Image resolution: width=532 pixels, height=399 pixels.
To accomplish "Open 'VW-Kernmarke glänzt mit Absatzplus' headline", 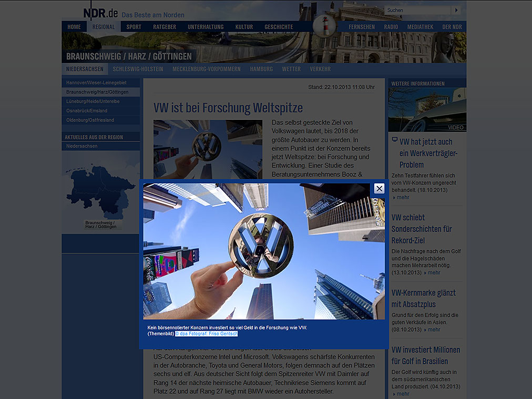I will [424, 299].
